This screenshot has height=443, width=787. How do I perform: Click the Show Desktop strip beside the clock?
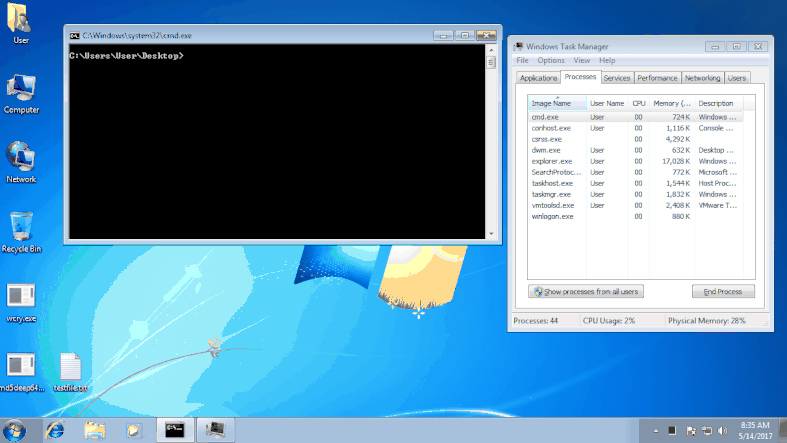tap(783, 430)
